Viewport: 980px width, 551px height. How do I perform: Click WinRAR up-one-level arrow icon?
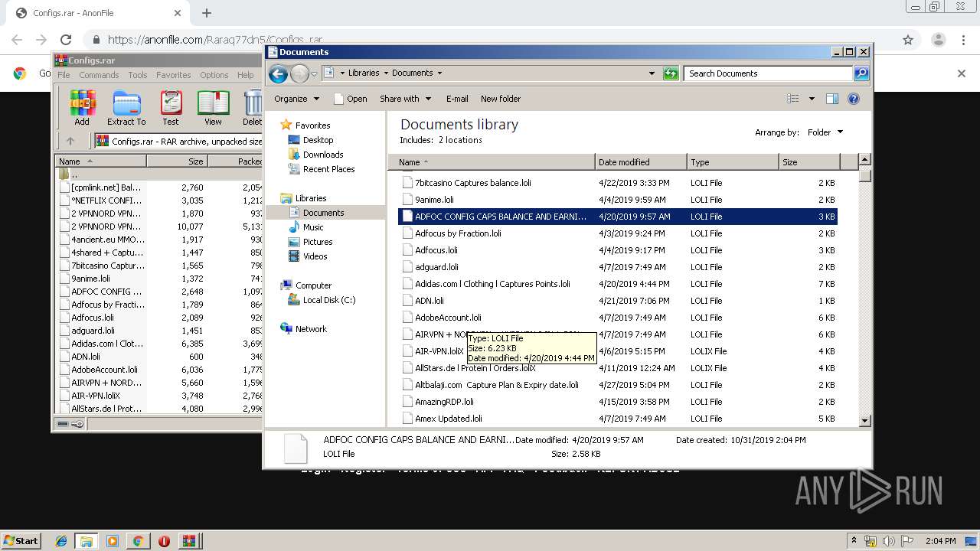pyautogui.click(x=70, y=141)
